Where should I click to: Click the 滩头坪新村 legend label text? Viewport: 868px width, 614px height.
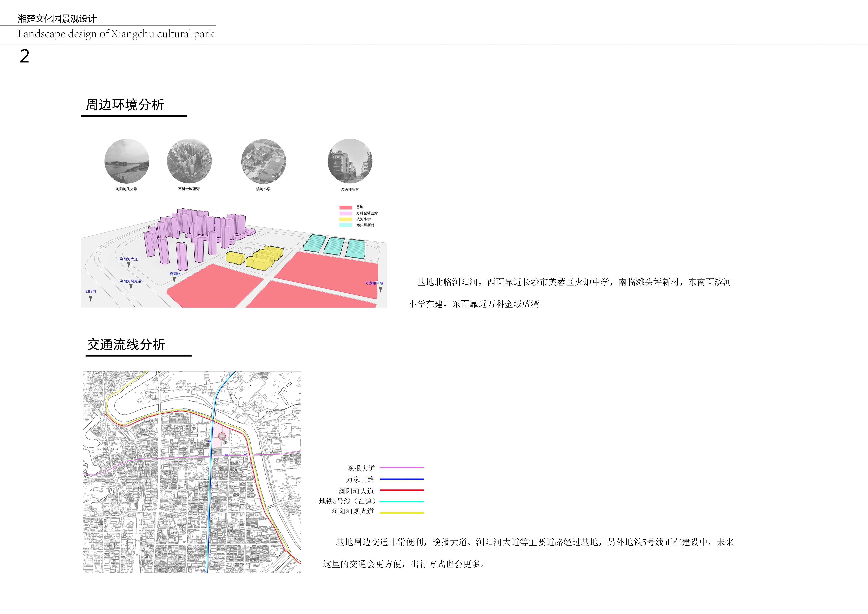[365, 225]
